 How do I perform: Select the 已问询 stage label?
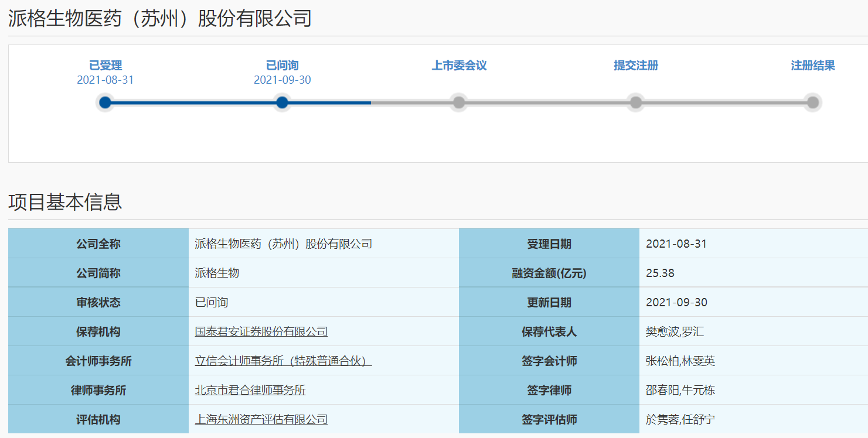(x=282, y=66)
